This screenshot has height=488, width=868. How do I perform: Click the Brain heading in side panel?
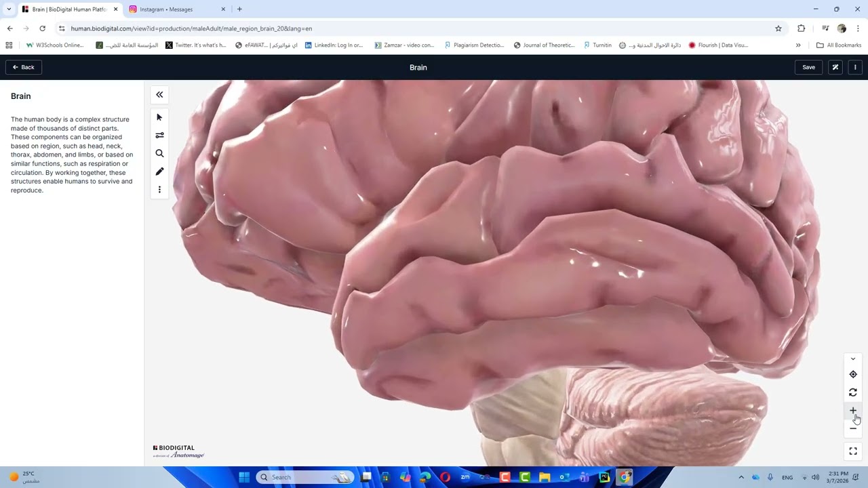[21, 96]
